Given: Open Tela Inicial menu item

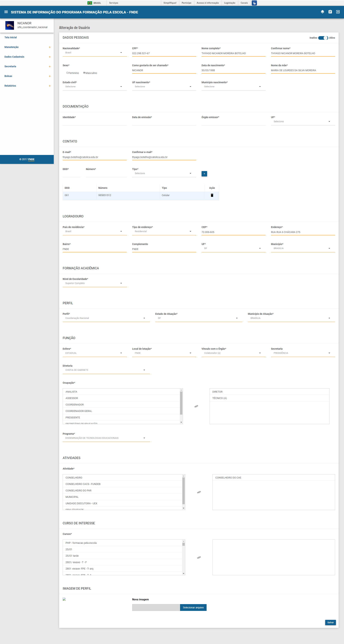Looking at the screenshot, I should click(x=11, y=38).
